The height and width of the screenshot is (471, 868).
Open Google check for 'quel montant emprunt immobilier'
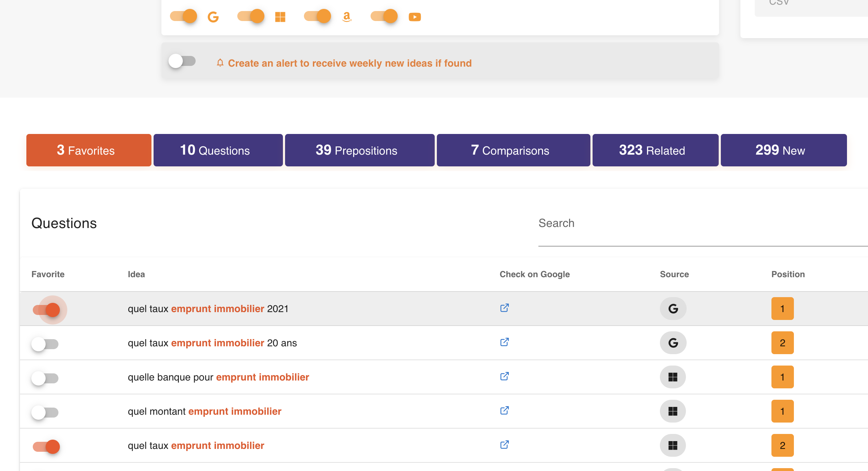point(504,410)
